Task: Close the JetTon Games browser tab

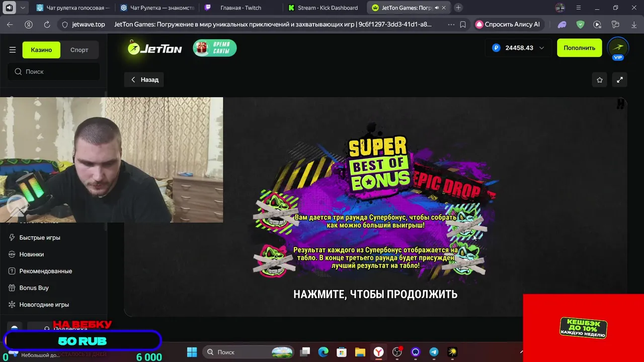Action: click(444, 8)
